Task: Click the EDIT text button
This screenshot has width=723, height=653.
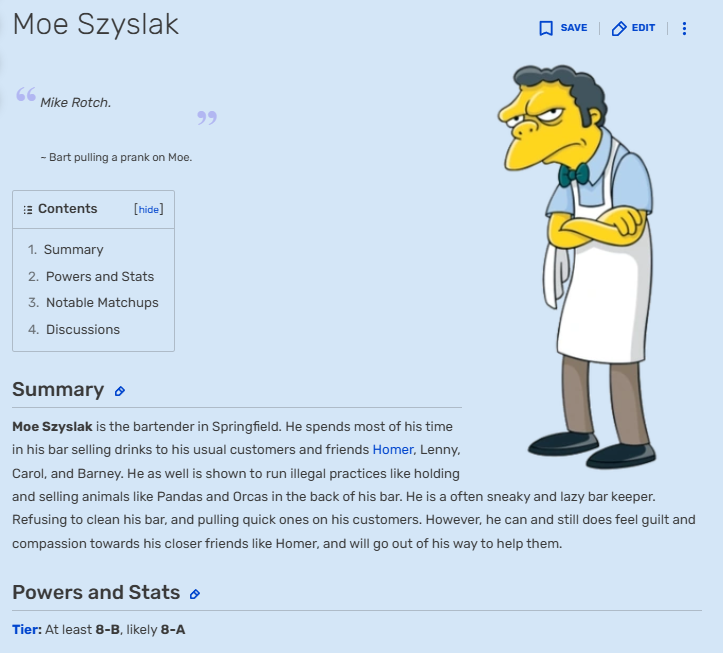Action: [x=643, y=28]
